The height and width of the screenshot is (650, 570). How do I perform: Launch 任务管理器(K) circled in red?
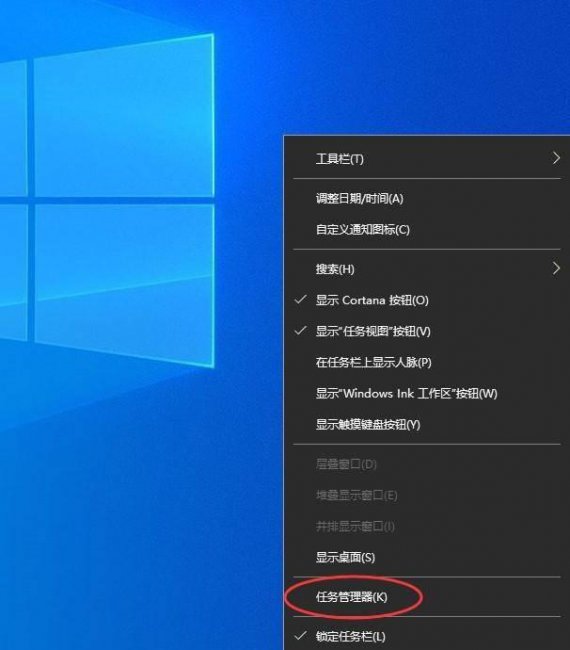coord(352,597)
